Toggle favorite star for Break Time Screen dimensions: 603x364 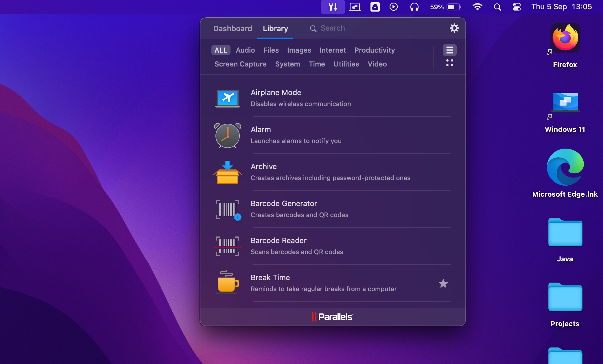click(x=443, y=283)
